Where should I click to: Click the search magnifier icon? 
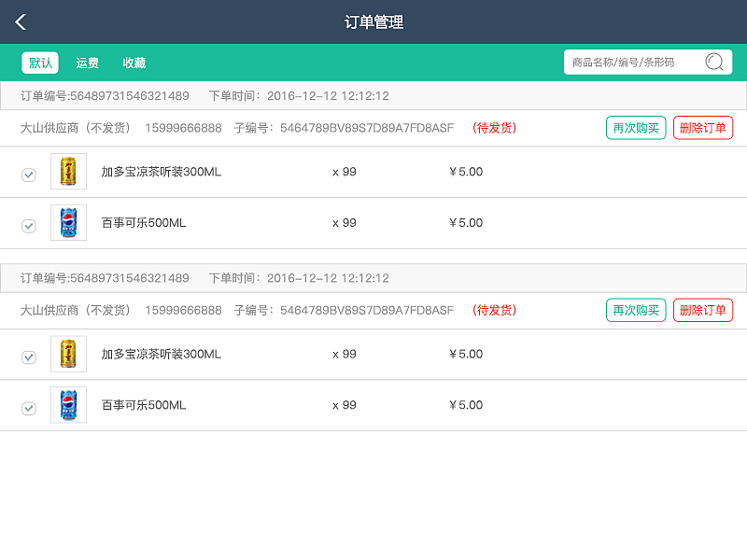click(713, 62)
